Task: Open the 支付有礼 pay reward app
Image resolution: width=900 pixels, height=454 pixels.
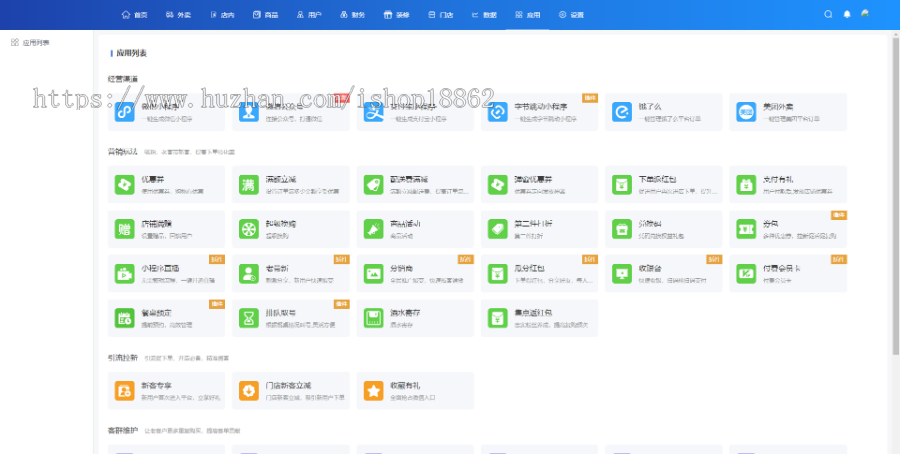Action: 788,184
